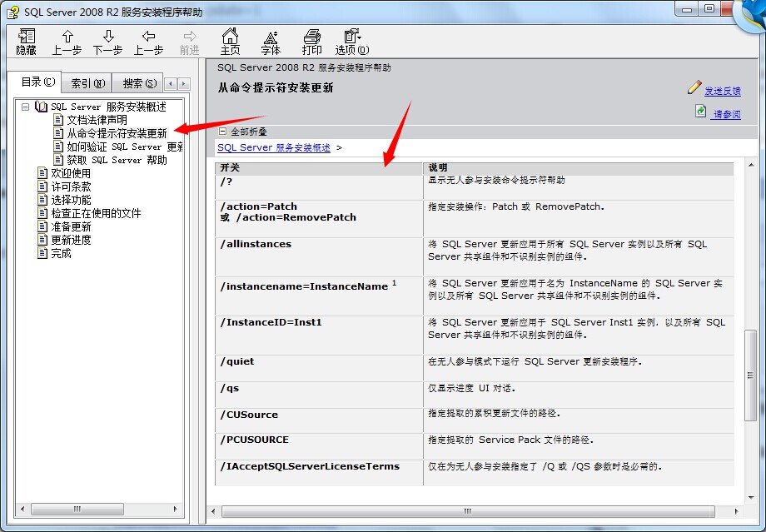The width and height of the screenshot is (766, 532).
Task: Click content pane vertical scrollbar down arrow
Action: coord(751,498)
